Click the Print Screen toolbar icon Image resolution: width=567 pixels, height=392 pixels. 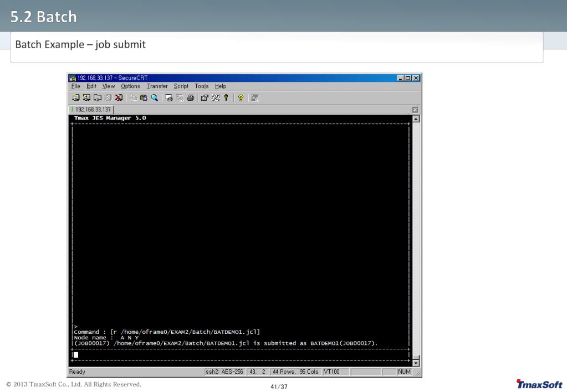point(169,97)
